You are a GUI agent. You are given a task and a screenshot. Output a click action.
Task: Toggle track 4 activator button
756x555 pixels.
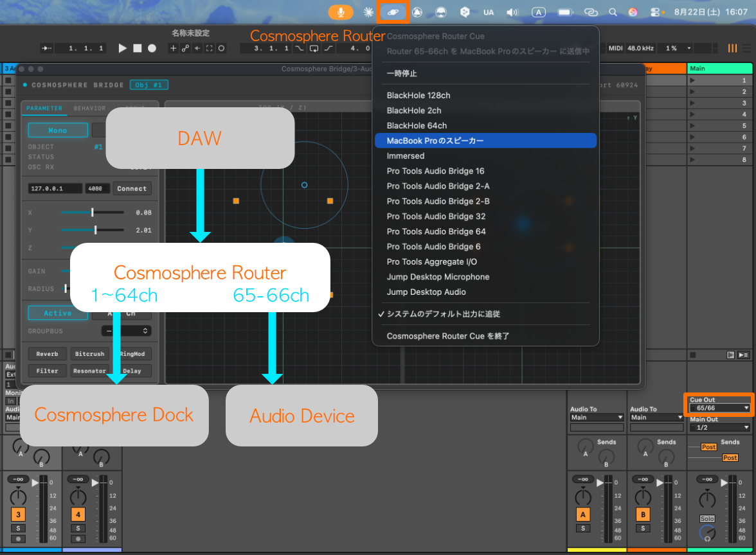point(78,514)
